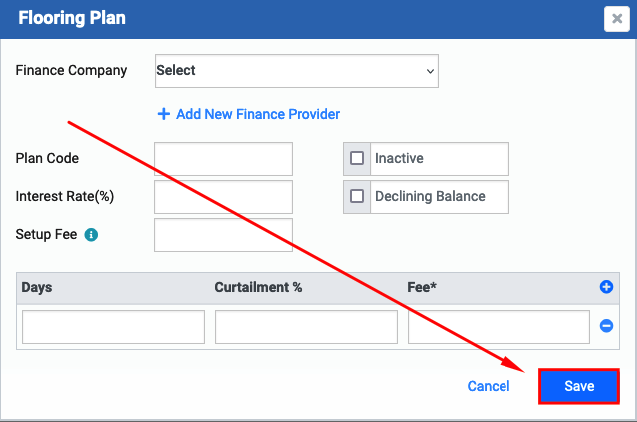
Task: Close the Flooring Plan dialog
Action: pyautogui.click(x=616, y=19)
